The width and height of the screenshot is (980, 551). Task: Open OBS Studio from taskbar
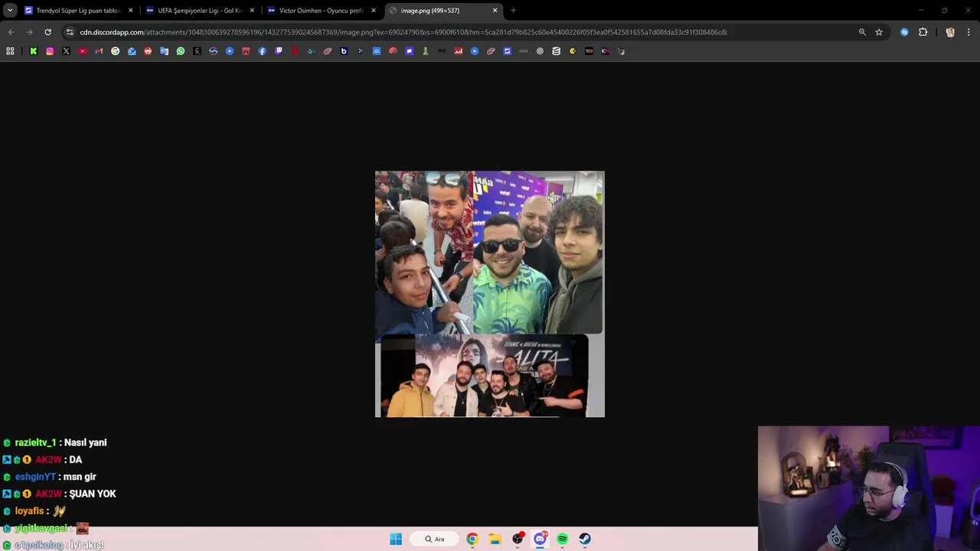518,539
